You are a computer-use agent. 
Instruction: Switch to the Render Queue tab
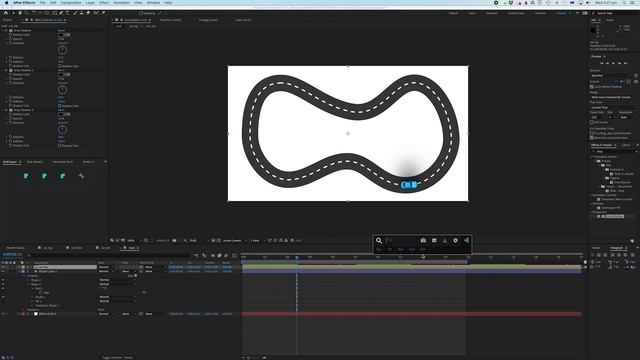[x=16, y=248]
